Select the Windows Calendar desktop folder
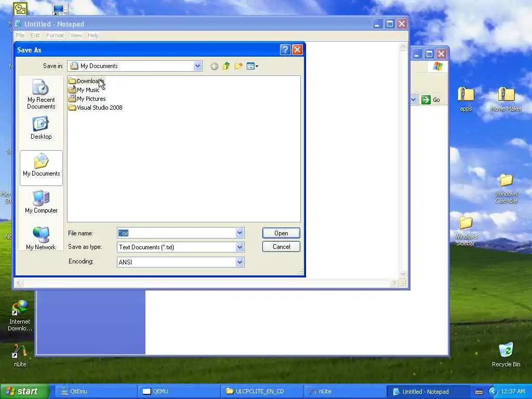This screenshot has width=532, height=399. [x=506, y=188]
